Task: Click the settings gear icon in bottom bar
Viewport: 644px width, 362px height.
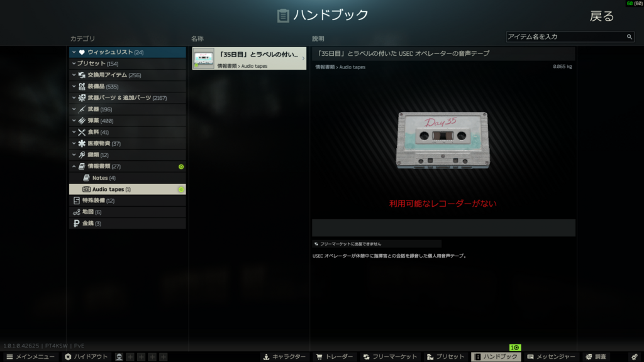Action: click(634, 356)
